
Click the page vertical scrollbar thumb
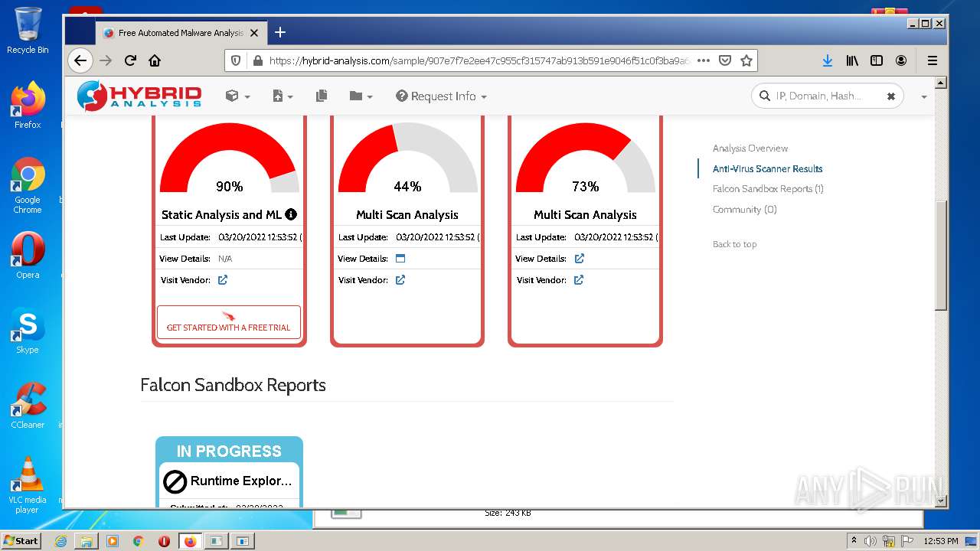pyautogui.click(x=941, y=256)
